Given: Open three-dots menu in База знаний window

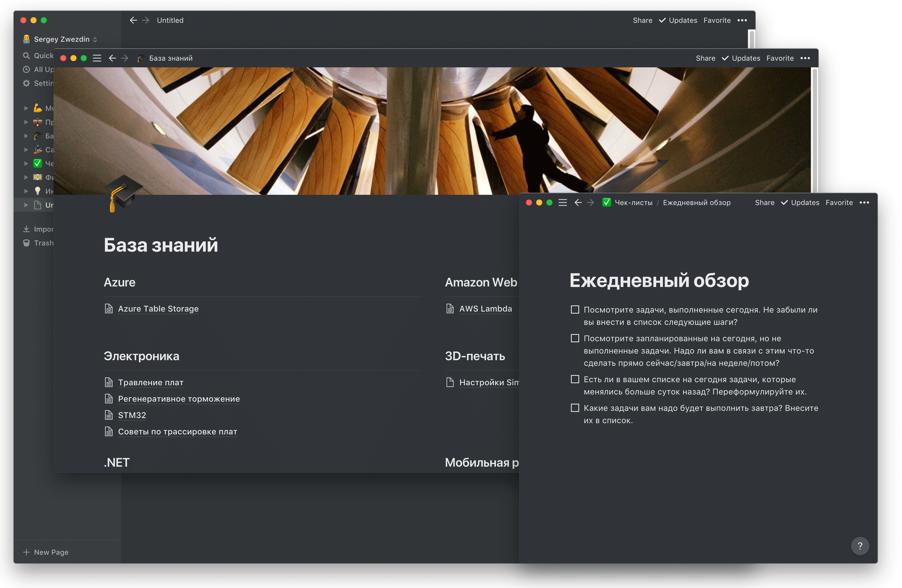Looking at the screenshot, I should (805, 58).
